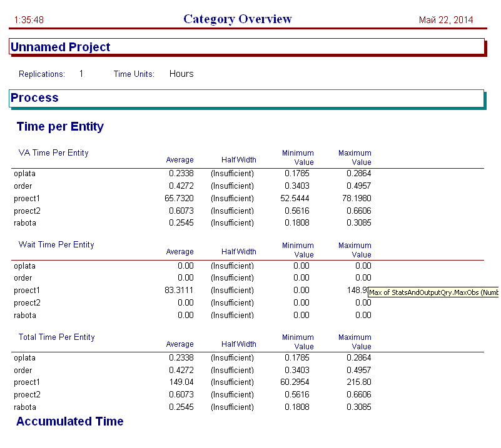Click oplata row label in VA Time table
The width and height of the screenshot is (501, 448).
24,174
